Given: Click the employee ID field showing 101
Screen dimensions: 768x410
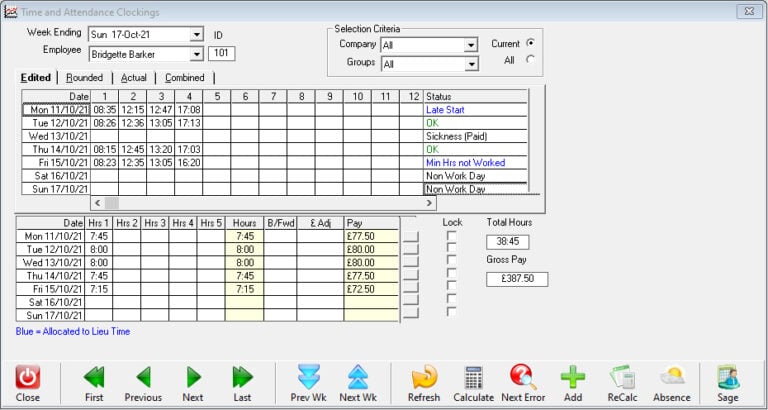Looking at the screenshot, I should pyautogui.click(x=221, y=53).
